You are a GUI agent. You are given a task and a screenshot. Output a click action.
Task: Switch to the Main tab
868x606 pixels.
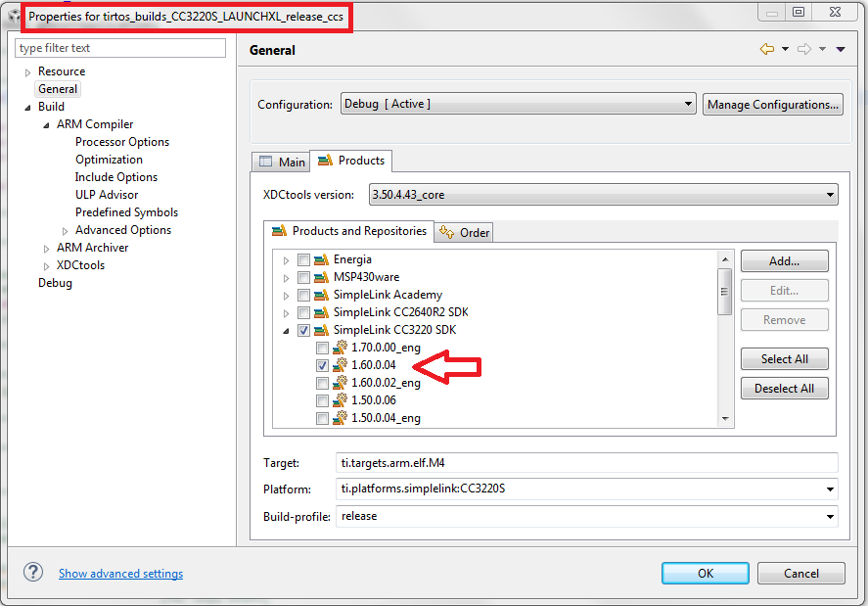click(x=281, y=162)
